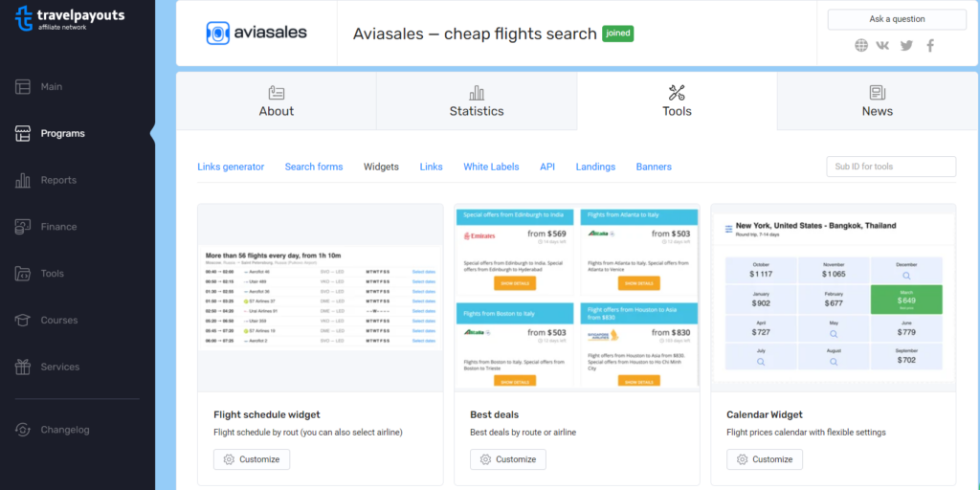980x490 pixels.
Task: Open the API sub-tab
Action: click(x=547, y=167)
